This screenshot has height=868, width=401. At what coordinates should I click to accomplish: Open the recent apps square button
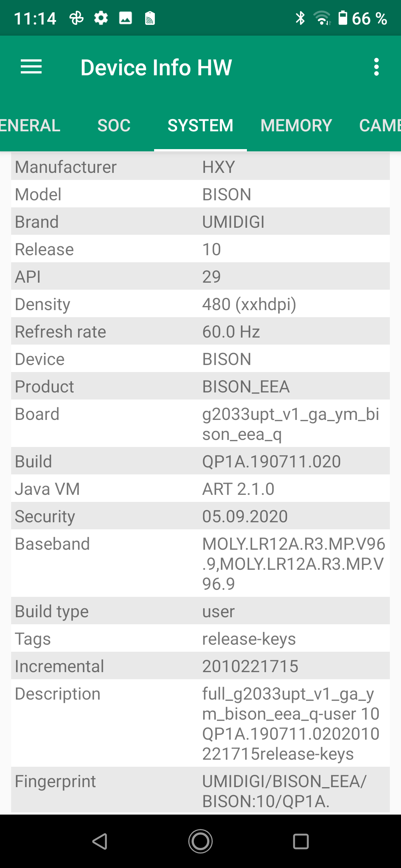301,841
